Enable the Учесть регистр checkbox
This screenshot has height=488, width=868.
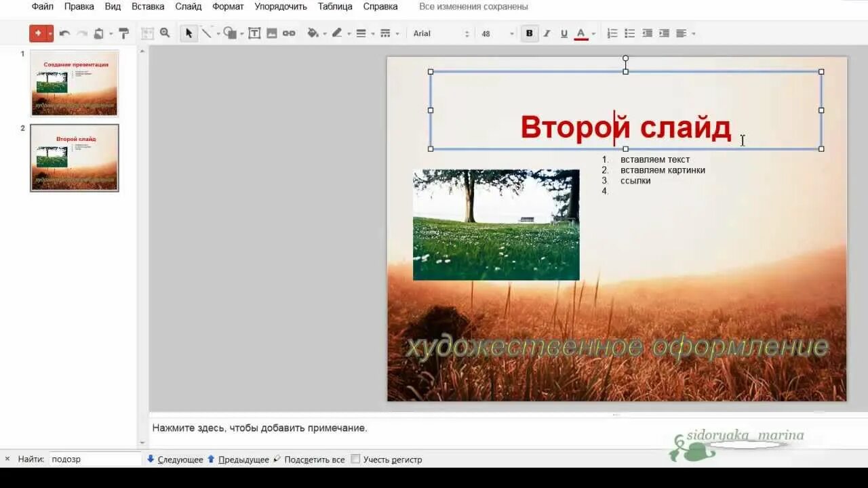pos(355,460)
